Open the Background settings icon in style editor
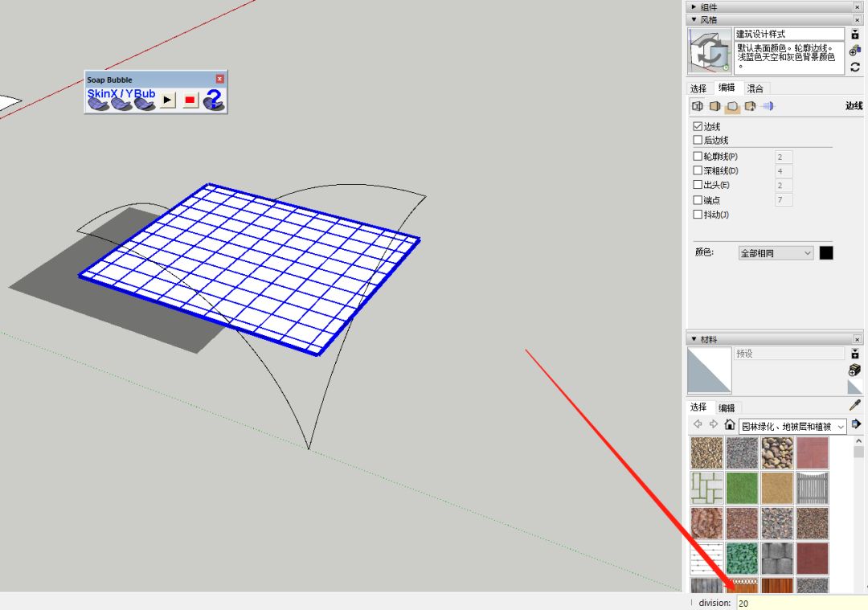Image resolution: width=868 pixels, height=610 pixels. click(x=732, y=106)
